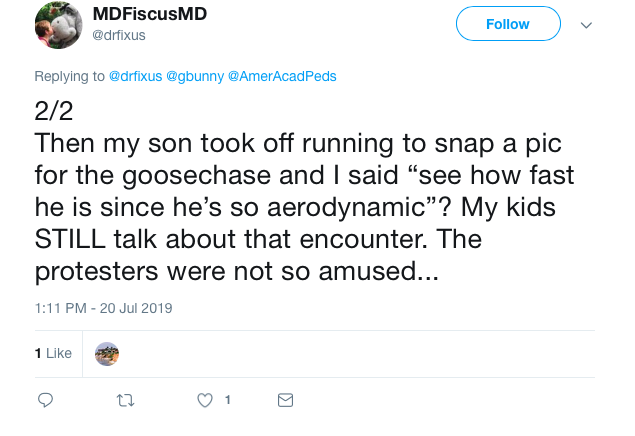The width and height of the screenshot is (635, 436).
Task: Open the direct message envelope icon
Action: pos(285,400)
